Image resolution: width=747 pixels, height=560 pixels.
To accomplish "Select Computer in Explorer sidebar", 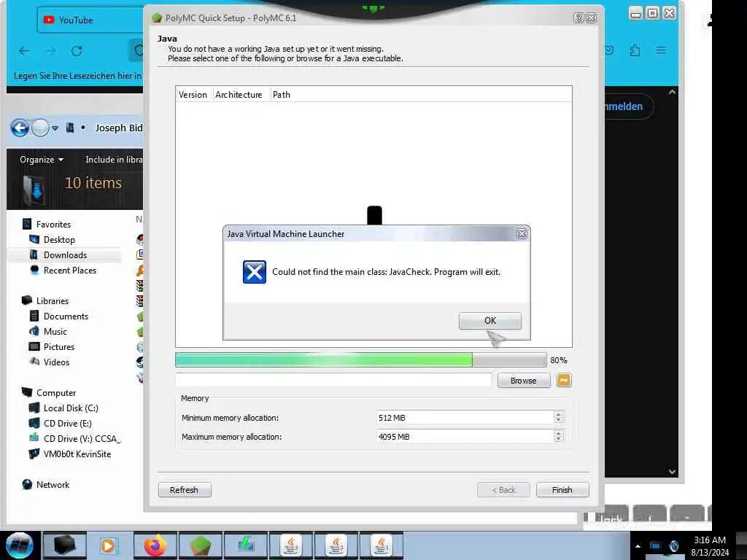I will [56, 393].
